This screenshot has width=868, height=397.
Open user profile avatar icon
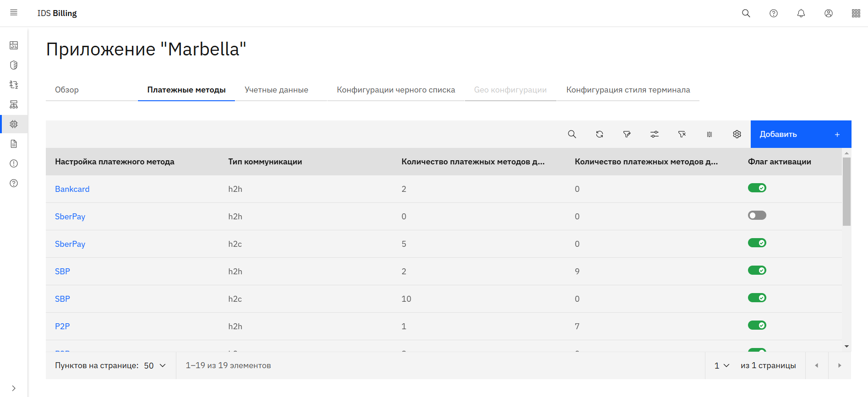tap(828, 13)
